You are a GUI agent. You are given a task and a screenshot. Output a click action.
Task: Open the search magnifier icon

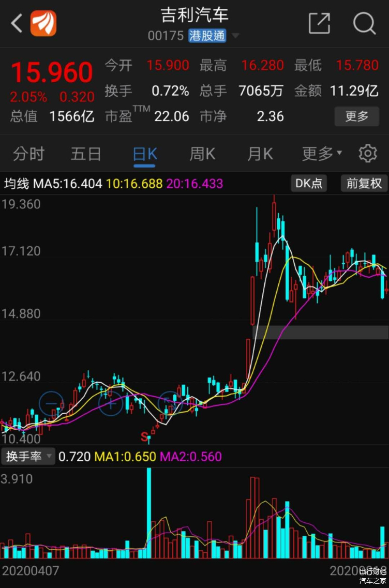[x=364, y=23]
